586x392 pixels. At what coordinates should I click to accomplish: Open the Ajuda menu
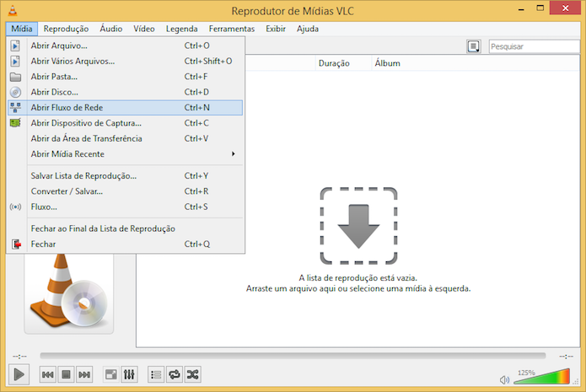[308, 29]
